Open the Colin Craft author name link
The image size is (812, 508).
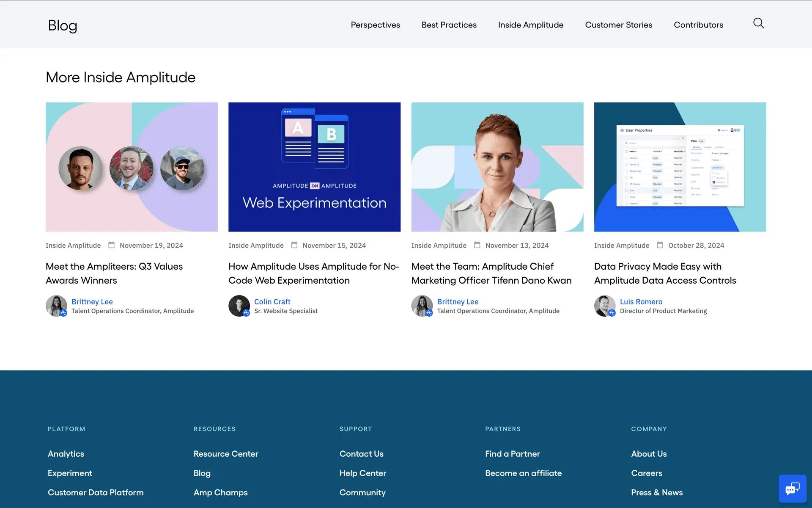coord(272,301)
